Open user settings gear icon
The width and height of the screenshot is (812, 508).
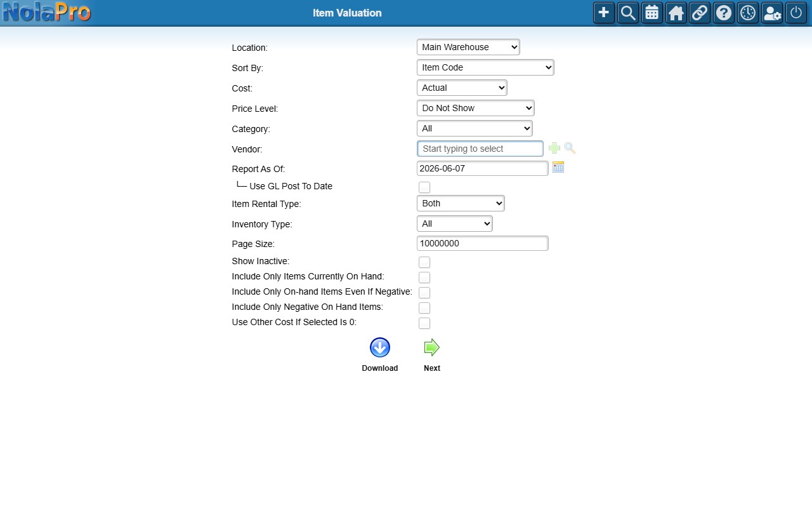(772, 13)
